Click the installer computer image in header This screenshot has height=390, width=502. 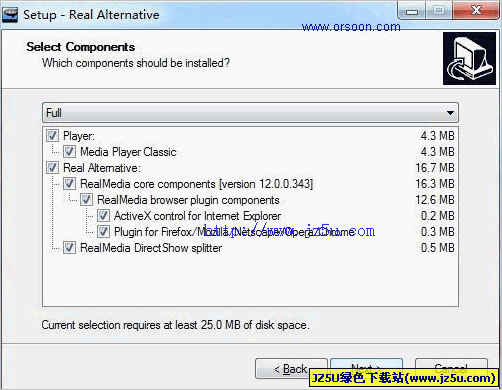click(x=469, y=59)
